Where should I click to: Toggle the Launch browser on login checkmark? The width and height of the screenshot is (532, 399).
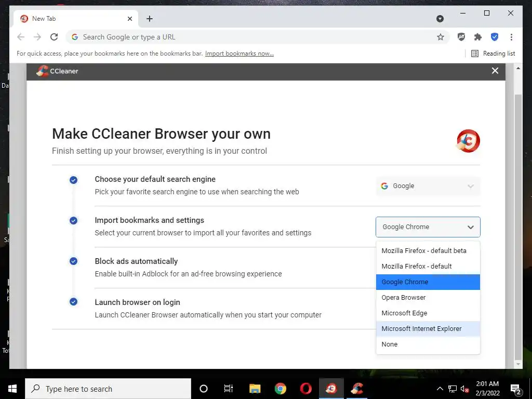pos(73,302)
